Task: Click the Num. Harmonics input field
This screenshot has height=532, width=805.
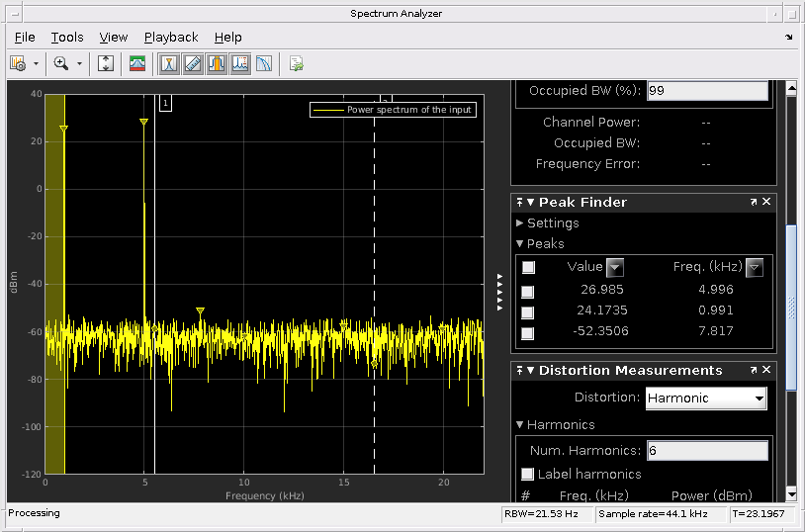Action: [x=706, y=451]
